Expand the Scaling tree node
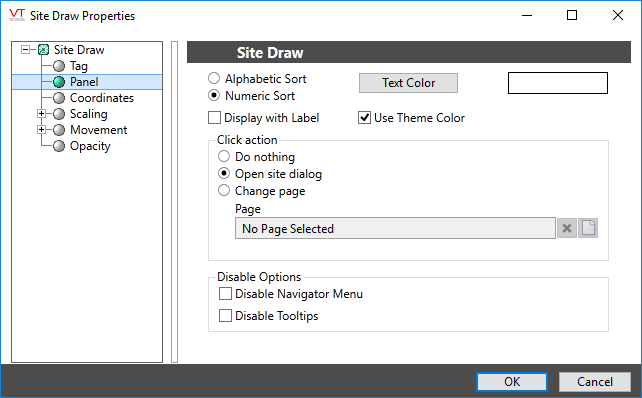This screenshot has width=642, height=398. 41,113
